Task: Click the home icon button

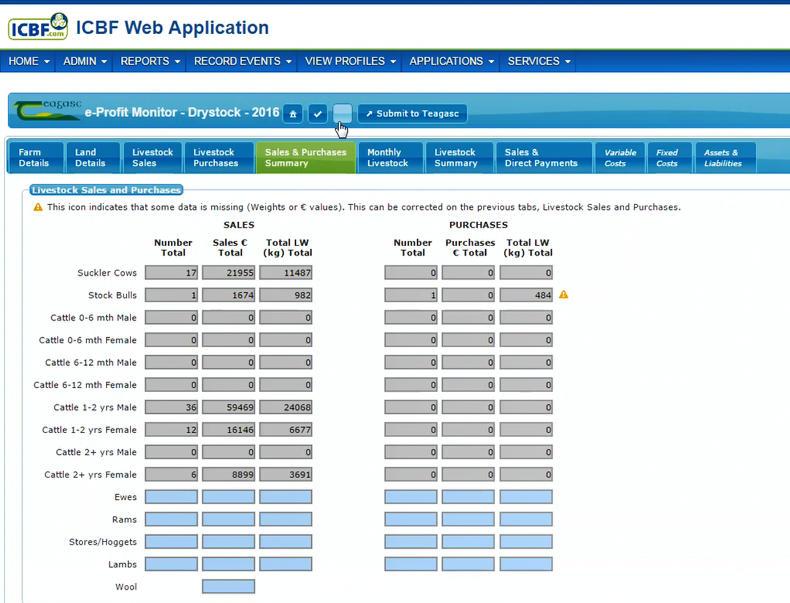Action: (x=293, y=114)
